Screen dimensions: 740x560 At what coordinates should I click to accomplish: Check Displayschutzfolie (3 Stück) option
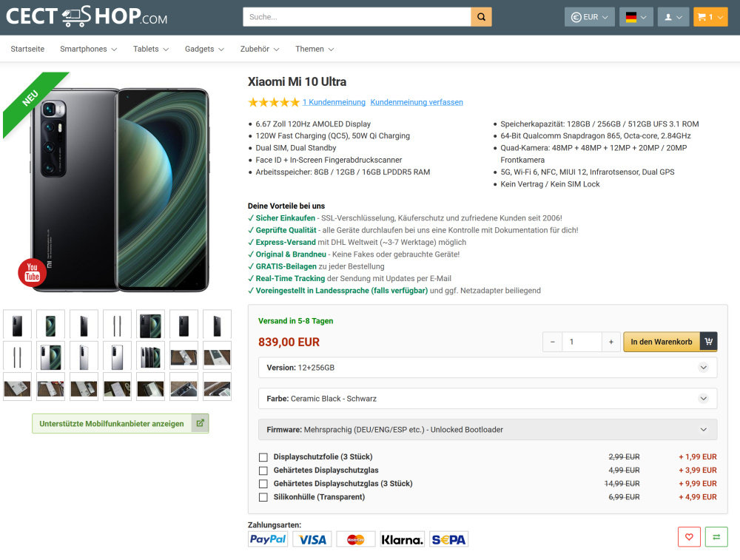pyautogui.click(x=263, y=457)
